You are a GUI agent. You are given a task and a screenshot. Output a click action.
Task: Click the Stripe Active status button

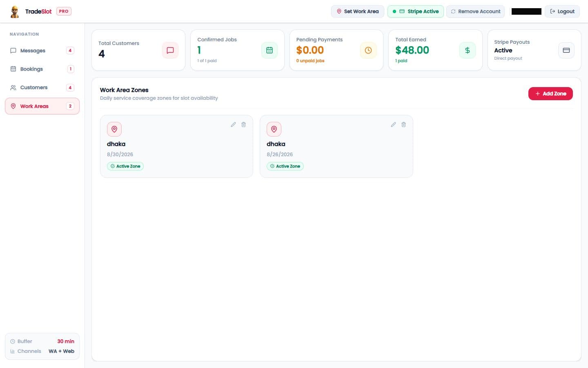coord(416,11)
